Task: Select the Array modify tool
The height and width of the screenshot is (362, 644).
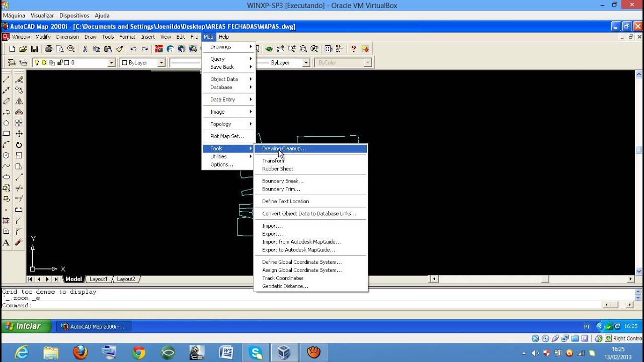Action: point(19,123)
